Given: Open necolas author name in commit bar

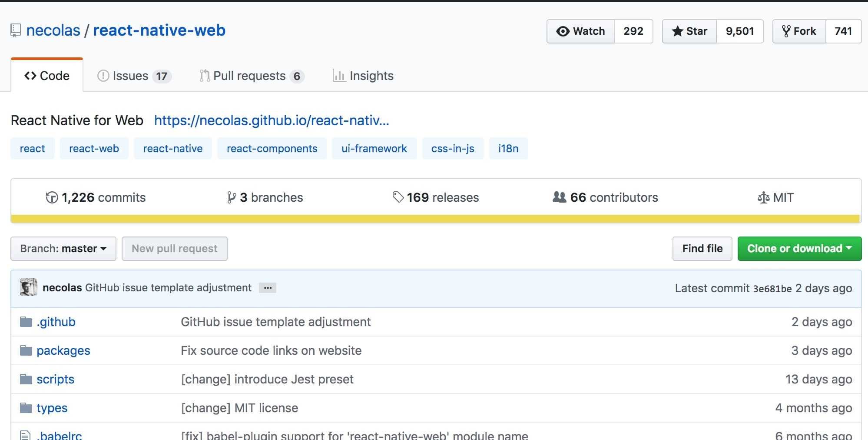Looking at the screenshot, I should coord(62,288).
